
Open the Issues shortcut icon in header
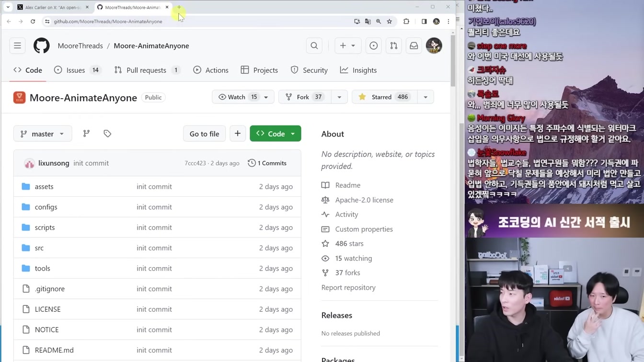pyautogui.click(x=373, y=45)
